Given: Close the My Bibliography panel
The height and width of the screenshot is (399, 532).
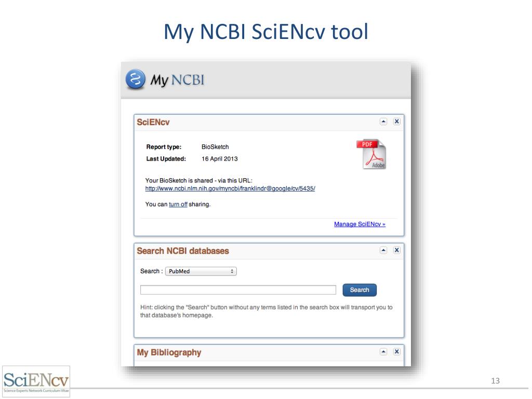Looking at the screenshot, I should [396, 352].
